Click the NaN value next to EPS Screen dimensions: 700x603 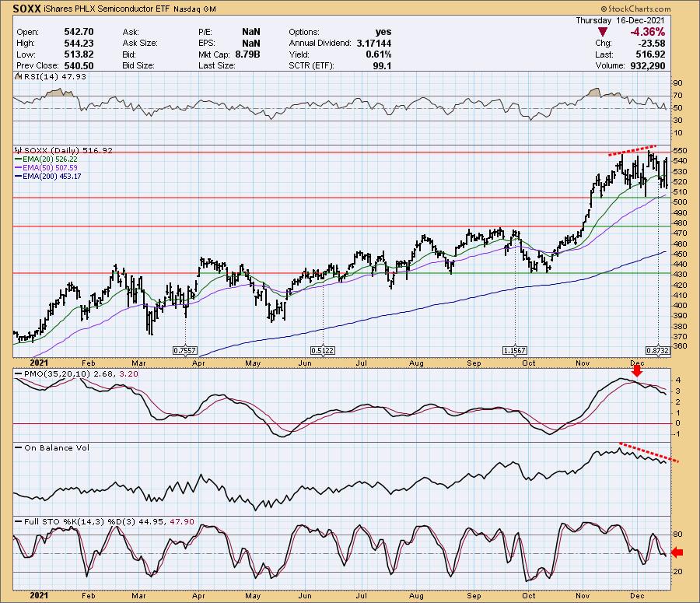251,43
